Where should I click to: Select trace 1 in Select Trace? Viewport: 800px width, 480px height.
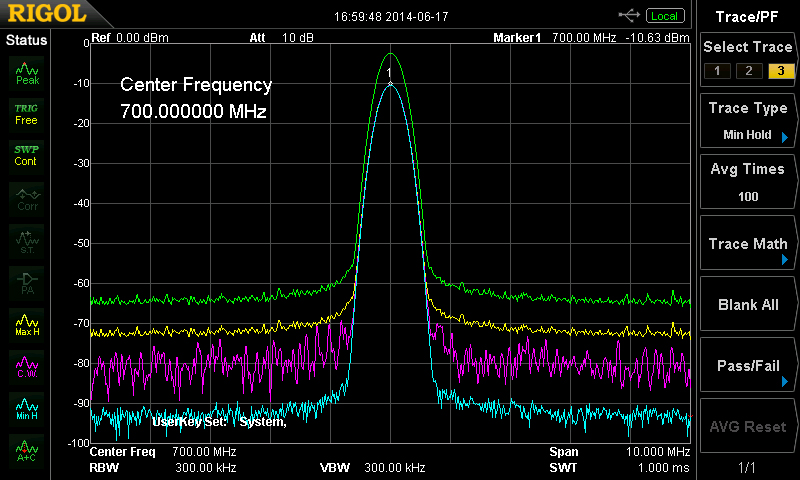715,70
